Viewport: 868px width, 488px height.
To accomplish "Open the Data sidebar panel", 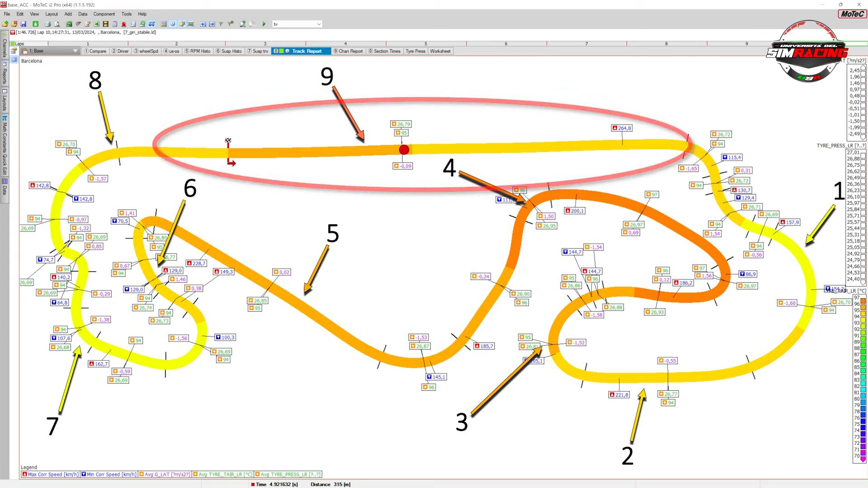I will tap(5, 186).
